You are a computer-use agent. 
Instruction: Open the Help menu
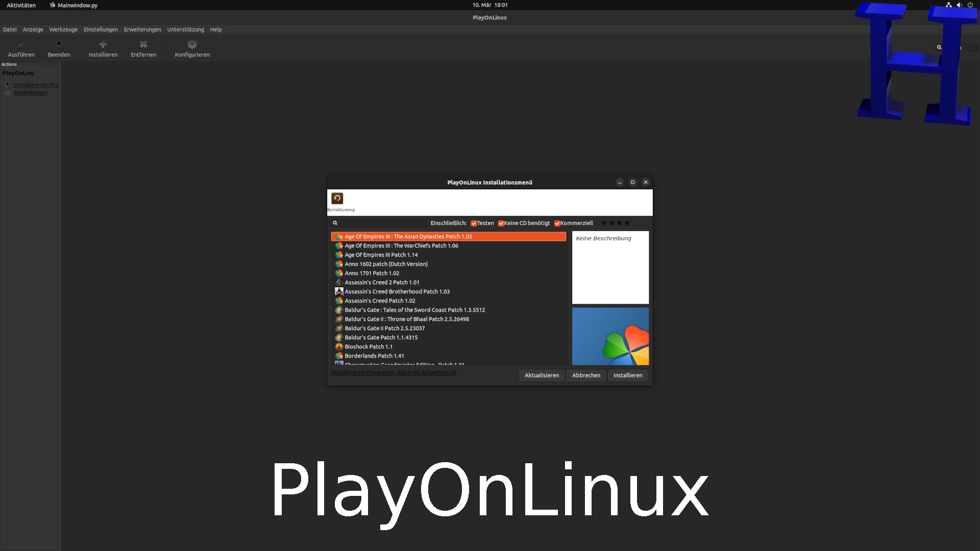(x=216, y=30)
